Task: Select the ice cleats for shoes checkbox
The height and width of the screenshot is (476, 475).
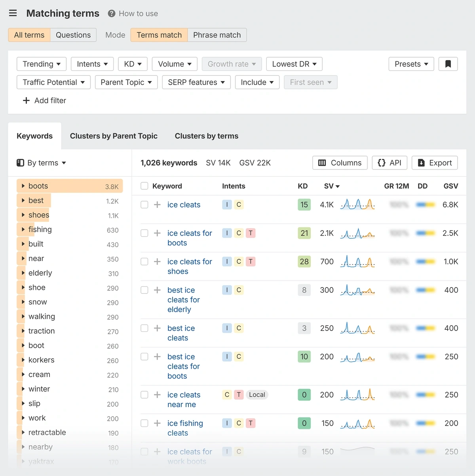Action: [x=144, y=262]
